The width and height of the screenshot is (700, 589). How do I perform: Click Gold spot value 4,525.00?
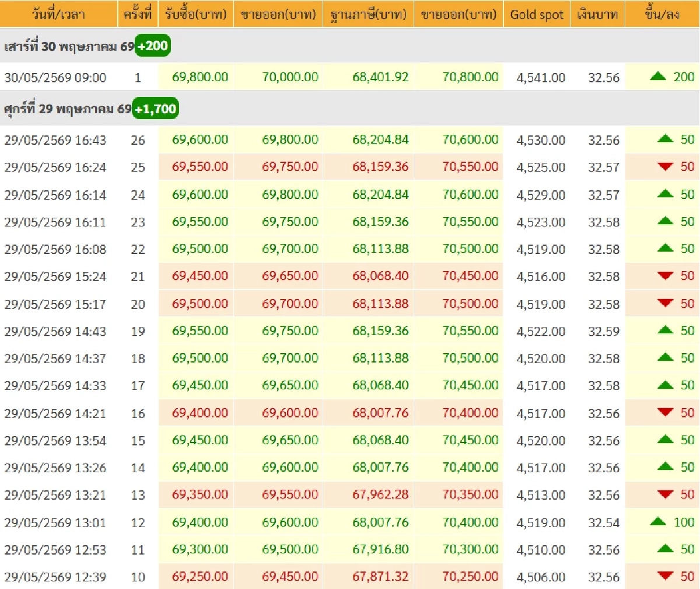(541, 168)
